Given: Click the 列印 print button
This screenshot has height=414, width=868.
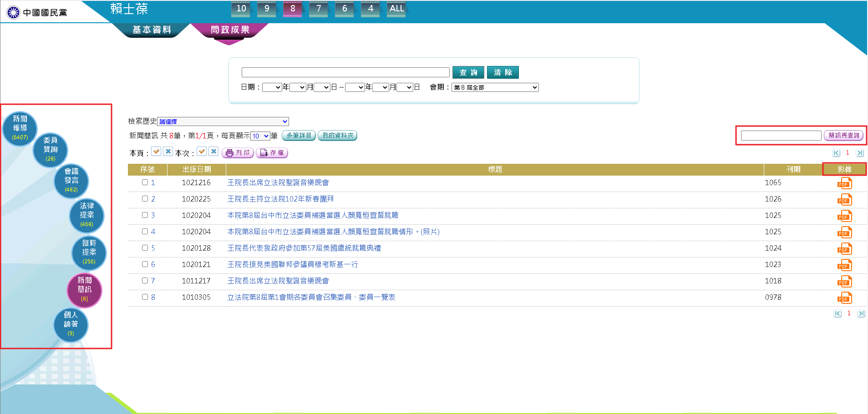Looking at the screenshot, I should tap(238, 153).
